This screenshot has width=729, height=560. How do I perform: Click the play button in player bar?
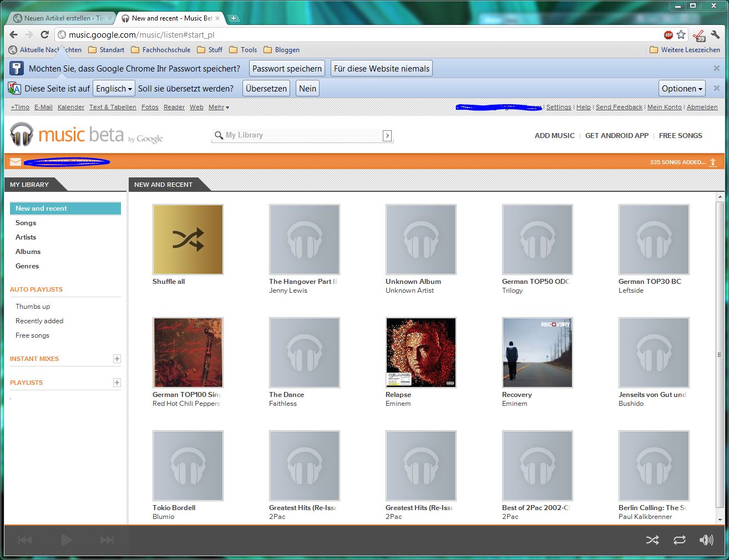click(67, 540)
